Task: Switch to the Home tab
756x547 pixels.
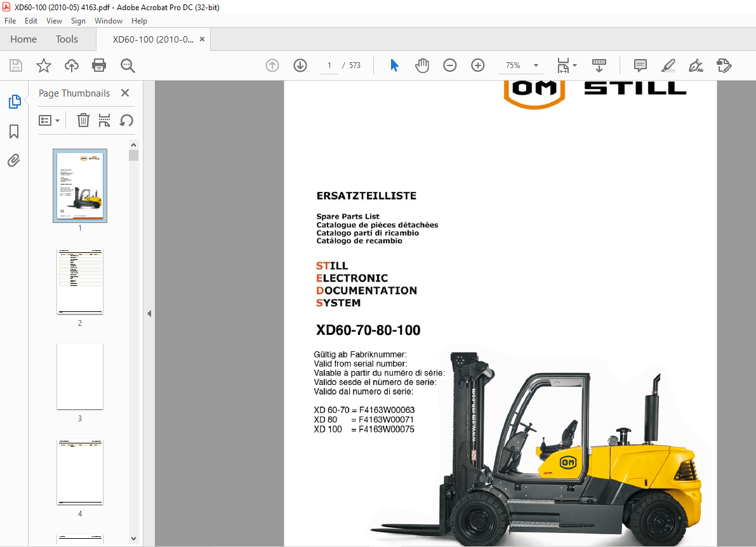Action: click(x=23, y=39)
